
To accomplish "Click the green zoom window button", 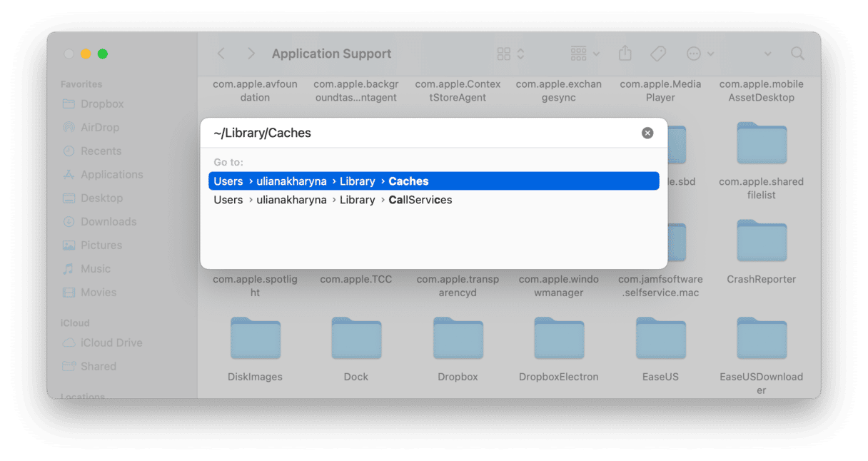I will click(103, 54).
